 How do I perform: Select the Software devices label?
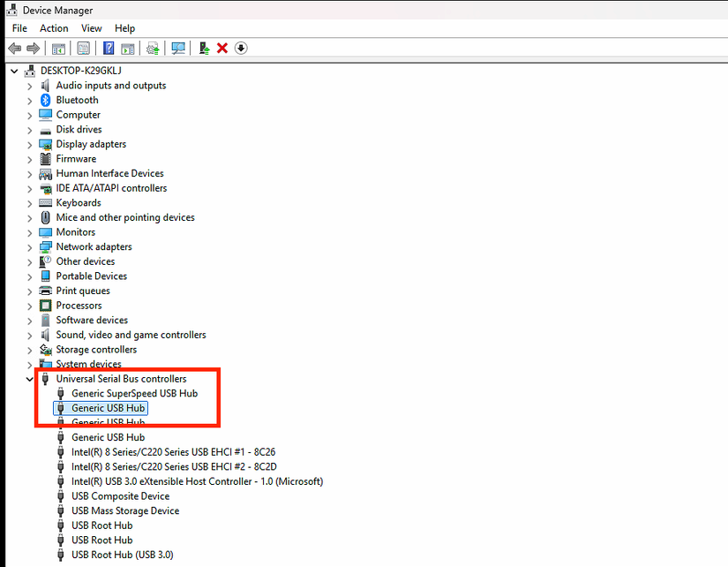(92, 321)
